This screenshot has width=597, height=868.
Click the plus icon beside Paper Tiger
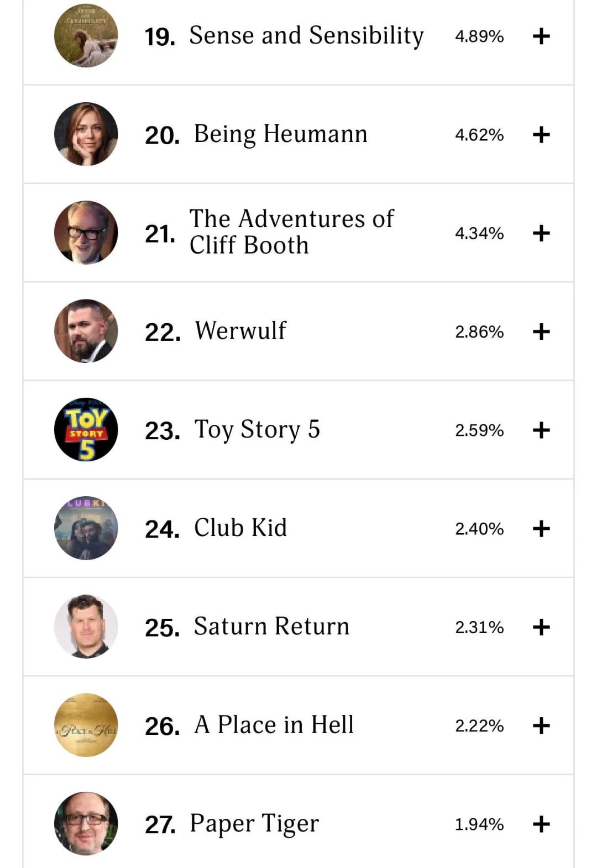tap(541, 824)
